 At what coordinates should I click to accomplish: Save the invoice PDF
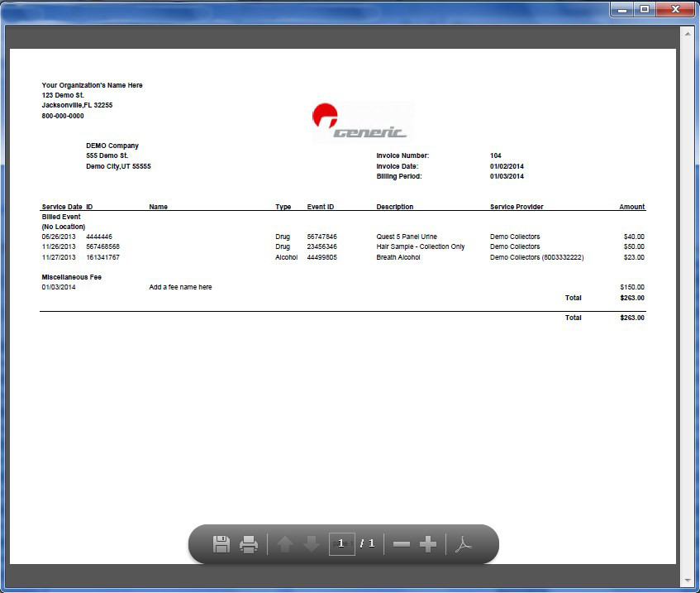click(x=220, y=543)
